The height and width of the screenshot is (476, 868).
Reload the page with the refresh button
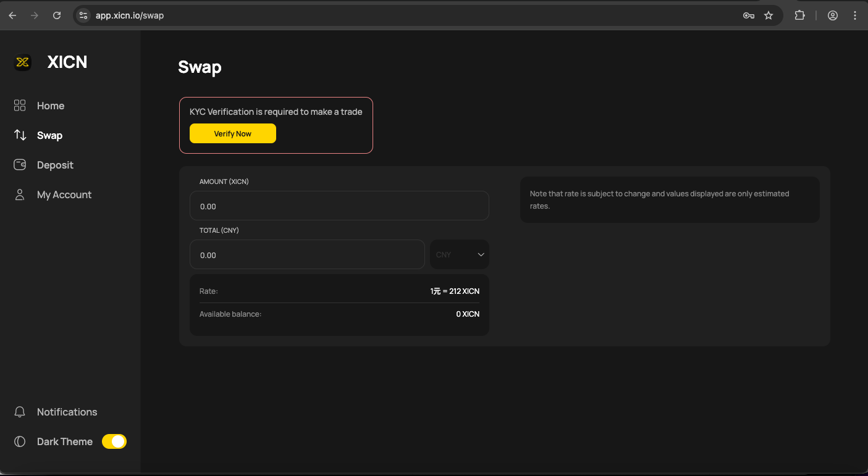[x=57, y=15]
